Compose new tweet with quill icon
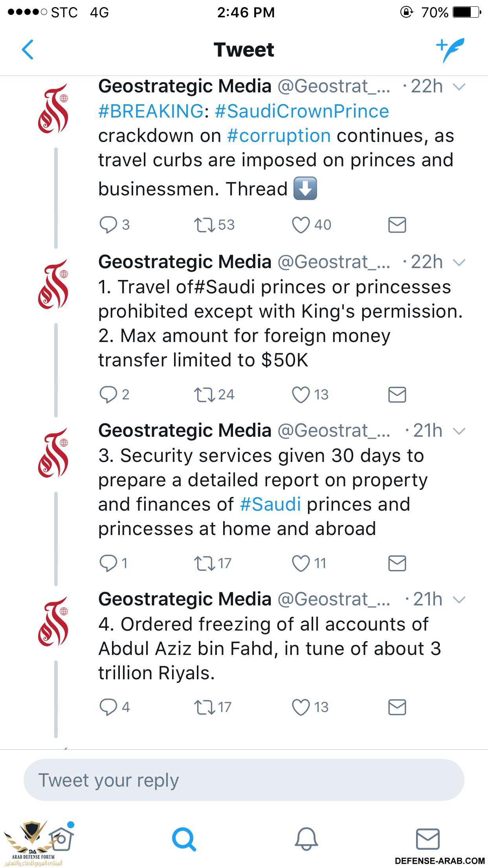Viewport: 488px width, 868px height. pos(450,50)
